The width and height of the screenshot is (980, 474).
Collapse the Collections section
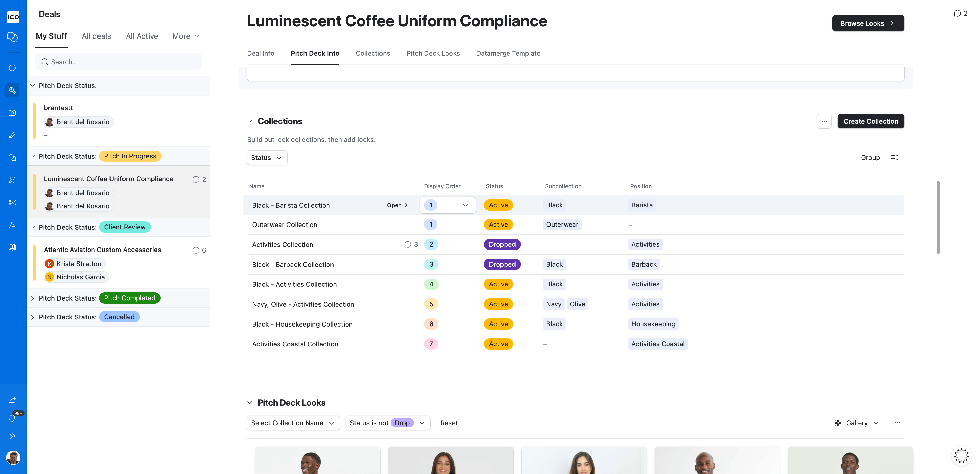tap(250, 121)
